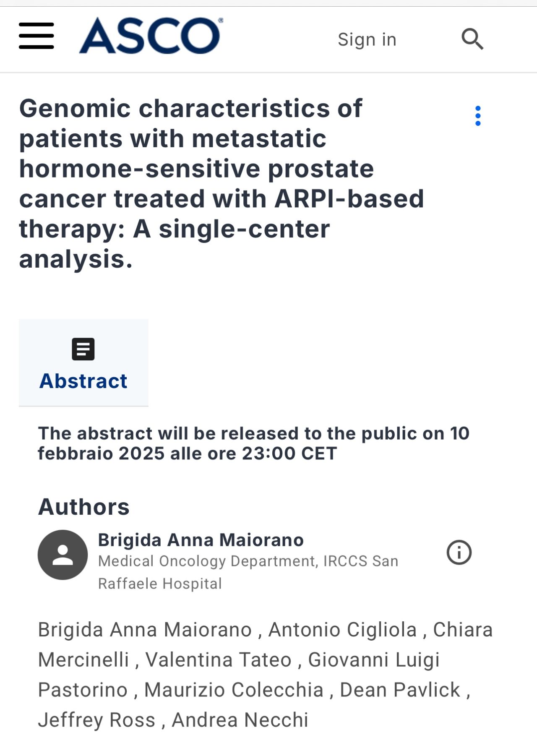
Task: Open the hamburger navigation menu
Action: pos(36,36)
